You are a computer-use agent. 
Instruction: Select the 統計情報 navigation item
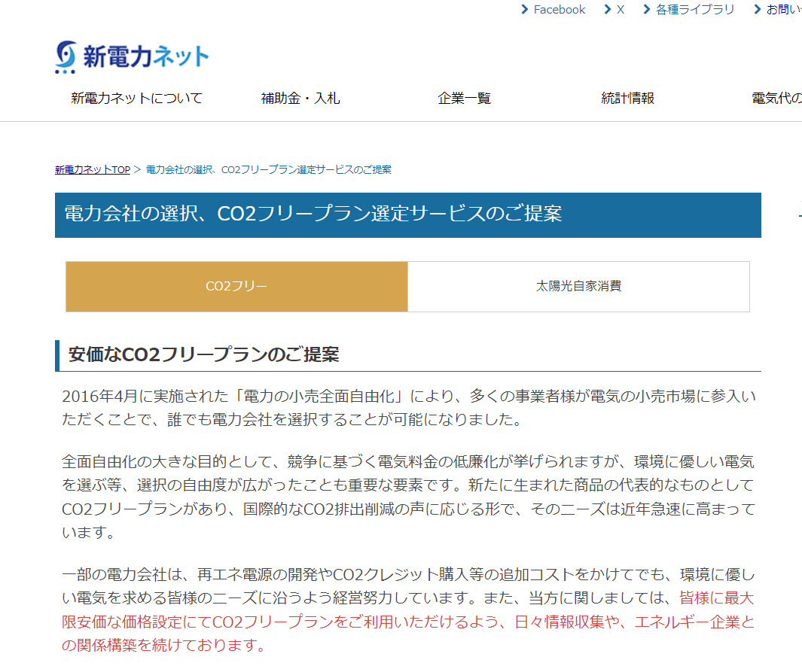pyautogui.click(x=627, y=98)
